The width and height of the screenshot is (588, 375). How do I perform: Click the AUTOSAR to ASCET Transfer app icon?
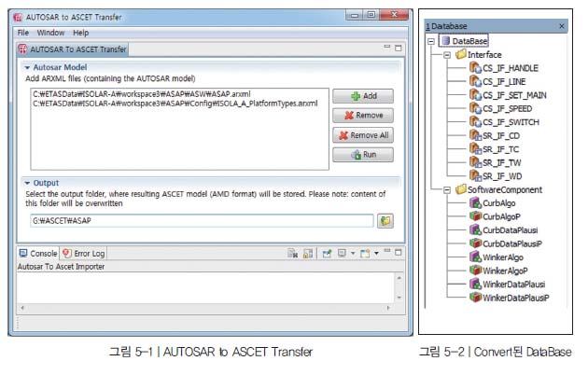[x=18, y=17]
